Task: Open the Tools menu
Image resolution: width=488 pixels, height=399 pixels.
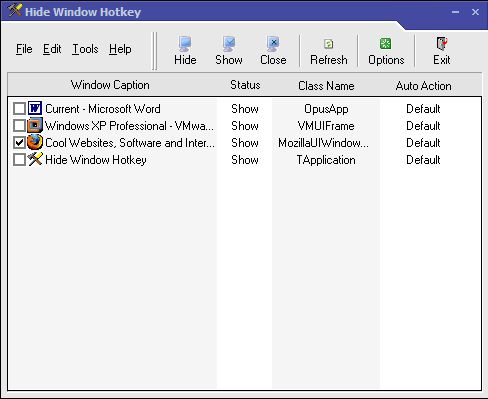Action: 85,49
